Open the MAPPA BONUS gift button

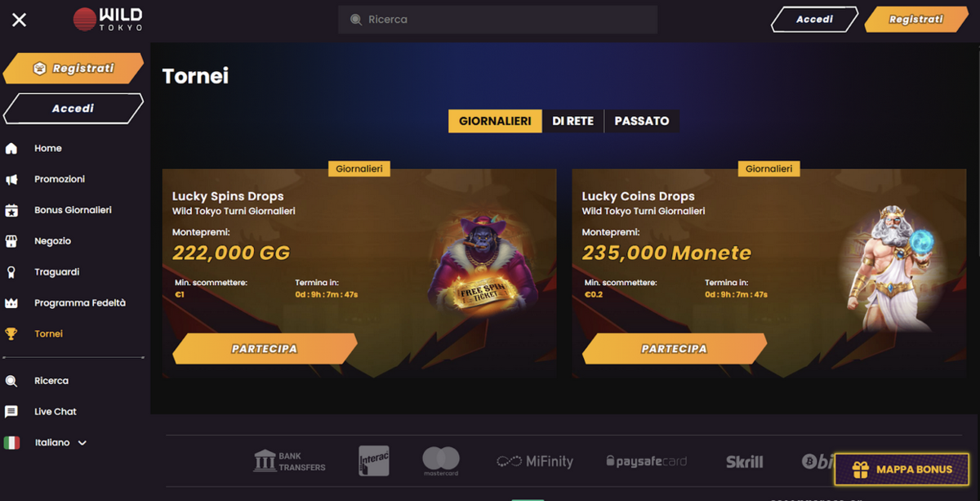pyautogui.click(x=902, y=470)
